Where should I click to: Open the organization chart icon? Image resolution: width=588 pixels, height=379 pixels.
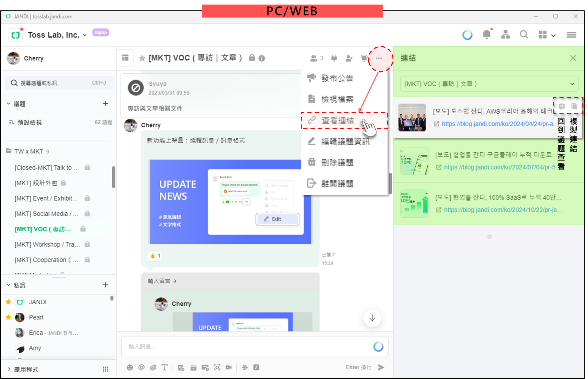[x=506, y=34]
